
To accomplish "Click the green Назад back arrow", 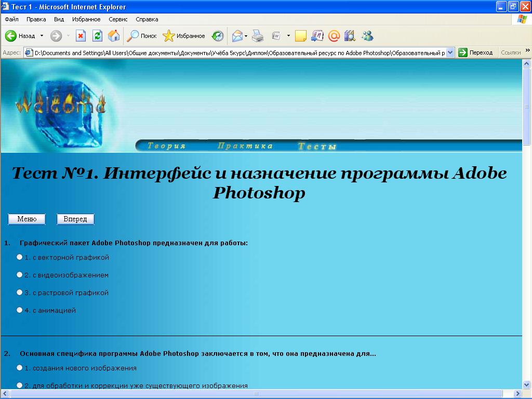I will 11,36.
